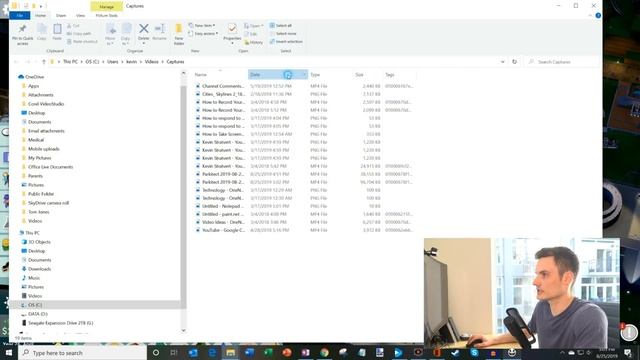Create a New folder from the ribbon
Image resolution: width=640 pixels, height=360 pixels.
pos(179,34)
